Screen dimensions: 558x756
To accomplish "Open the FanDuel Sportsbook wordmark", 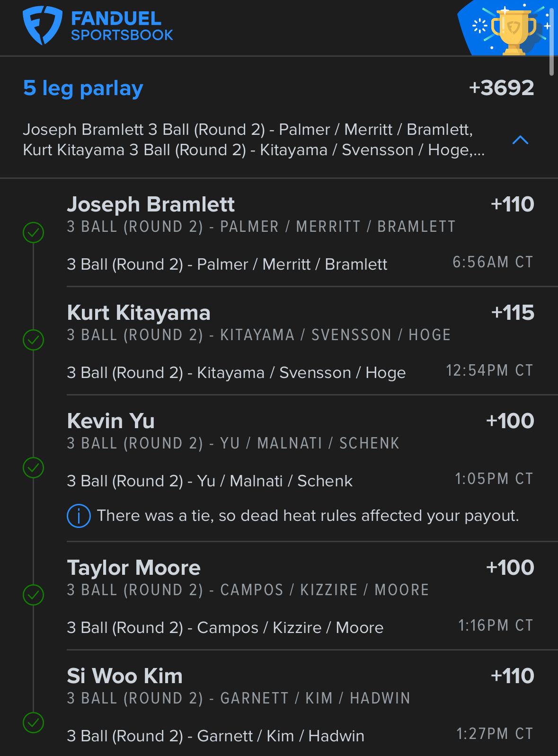I will click(x=122, y=26).
